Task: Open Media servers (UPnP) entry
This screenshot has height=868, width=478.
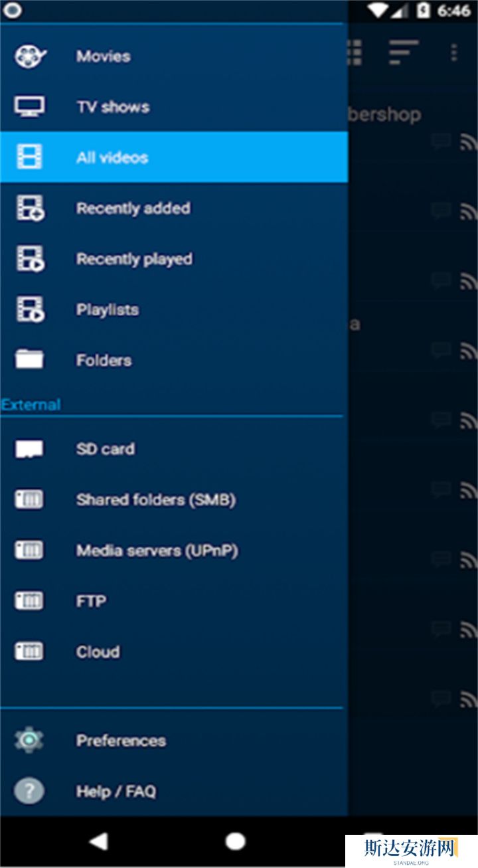Action: [157, 551]
